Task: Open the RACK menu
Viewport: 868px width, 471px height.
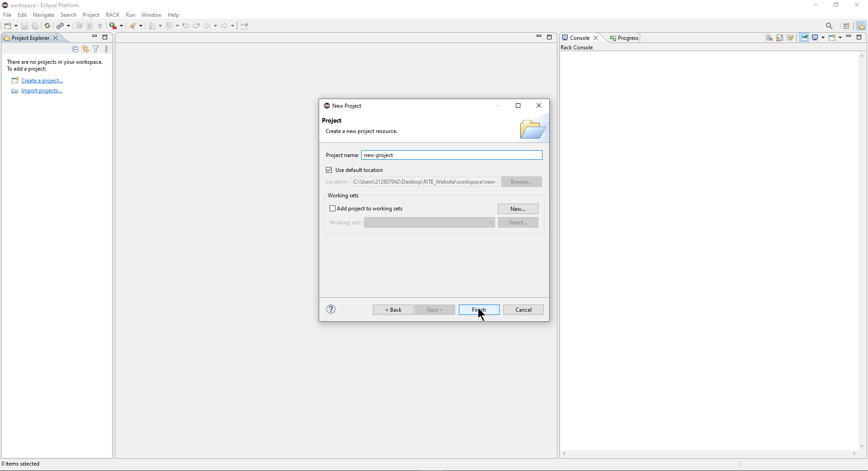Action: pos(113,14)
